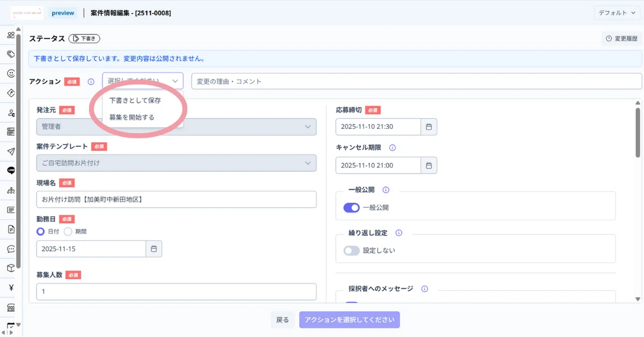Open the diamond direction sidebar icon

point(11,93)
